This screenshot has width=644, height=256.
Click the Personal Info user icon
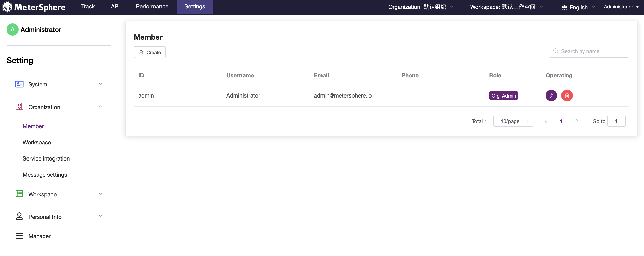point(19,216)
